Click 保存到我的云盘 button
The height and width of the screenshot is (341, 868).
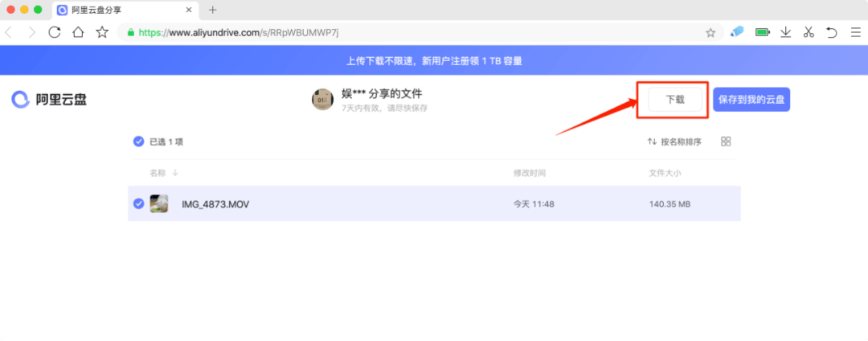coord(751,100)
